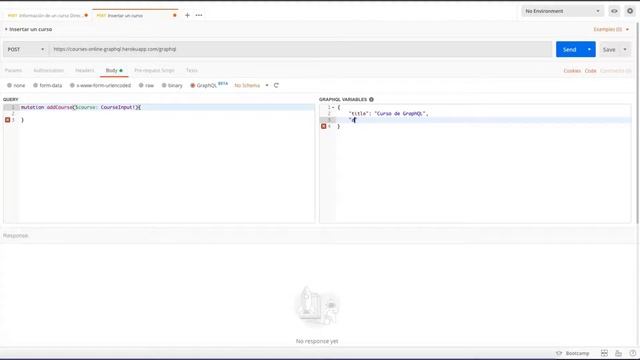Click the QUERY label
The width and height of the screenshot is (640, 360).
point(11,99)
